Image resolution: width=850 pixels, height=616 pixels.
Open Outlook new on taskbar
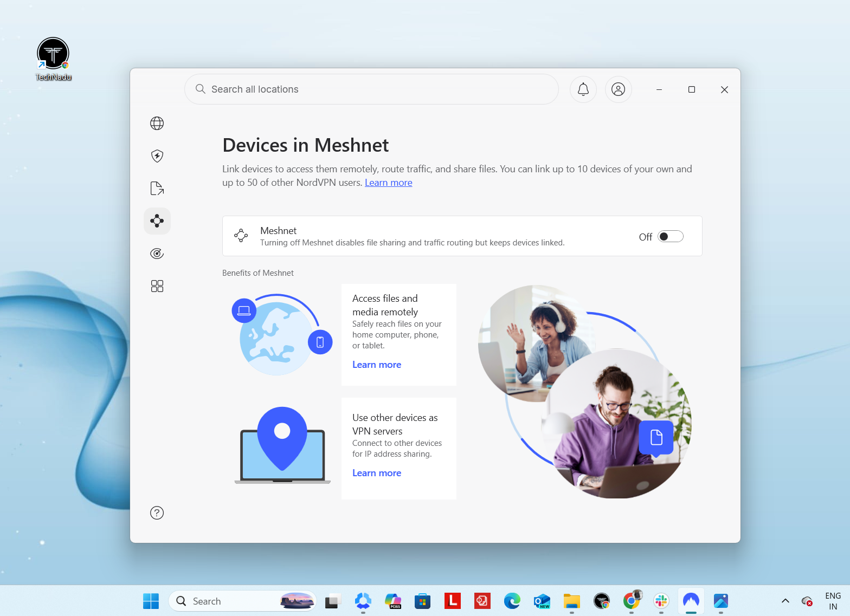[542, 601]
